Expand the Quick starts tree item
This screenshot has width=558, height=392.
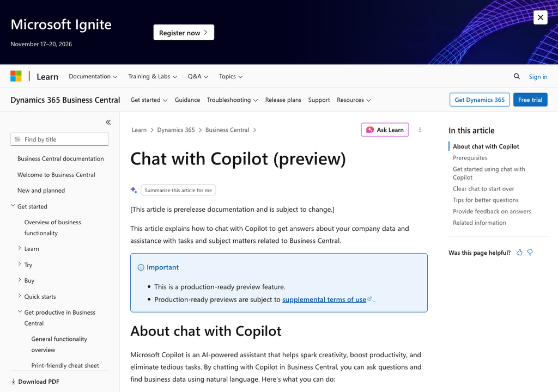tap(20, 296)
